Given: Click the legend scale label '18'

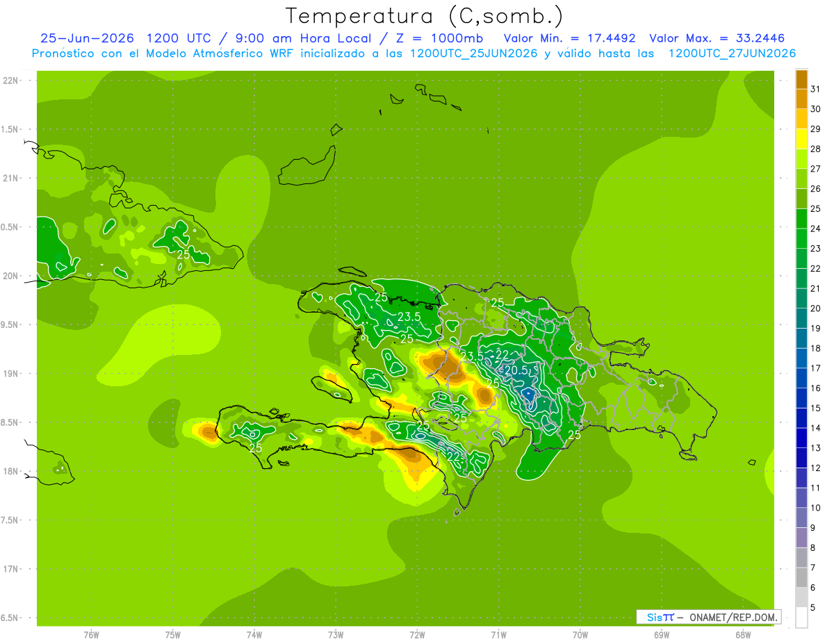Looking at the screenshot, I should pos(816,348).
